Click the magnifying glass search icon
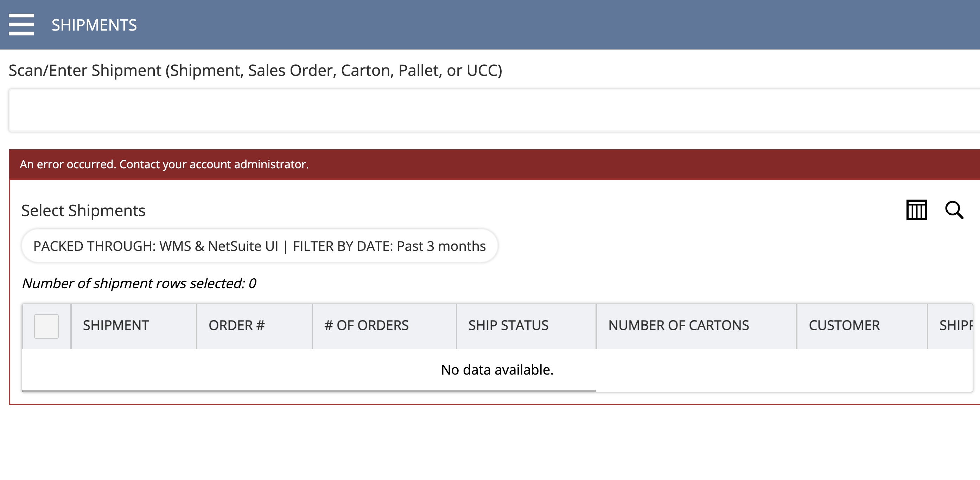Viewport: 980px width, 480px height. pos(954,210)
